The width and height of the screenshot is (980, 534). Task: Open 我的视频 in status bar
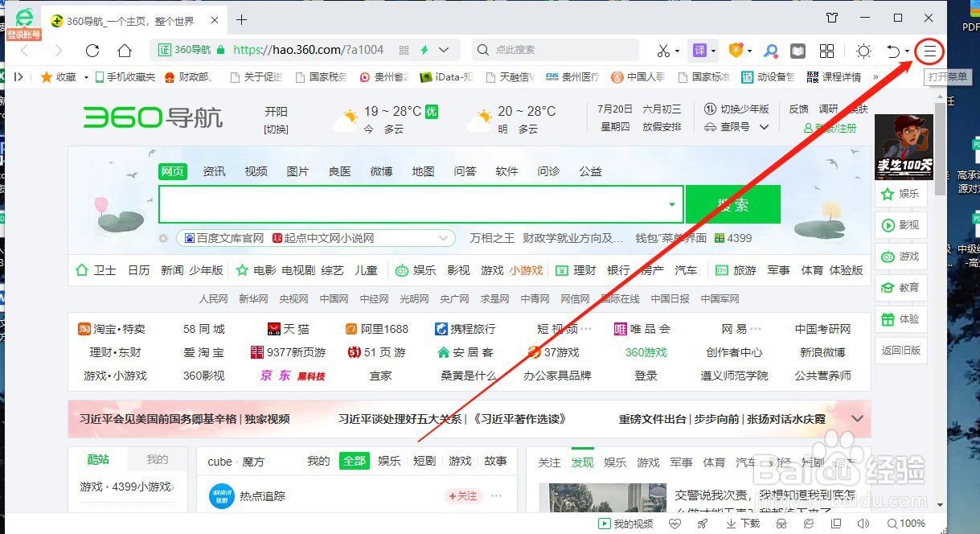(x=625, y=524)
